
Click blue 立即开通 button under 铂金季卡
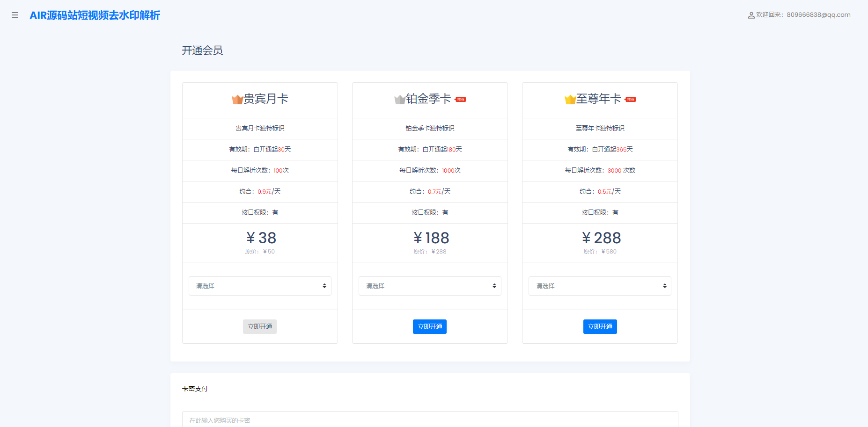pos(430,326)
